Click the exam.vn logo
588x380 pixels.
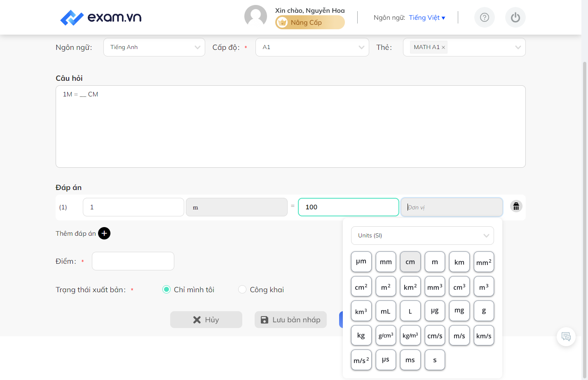[101, 17]
